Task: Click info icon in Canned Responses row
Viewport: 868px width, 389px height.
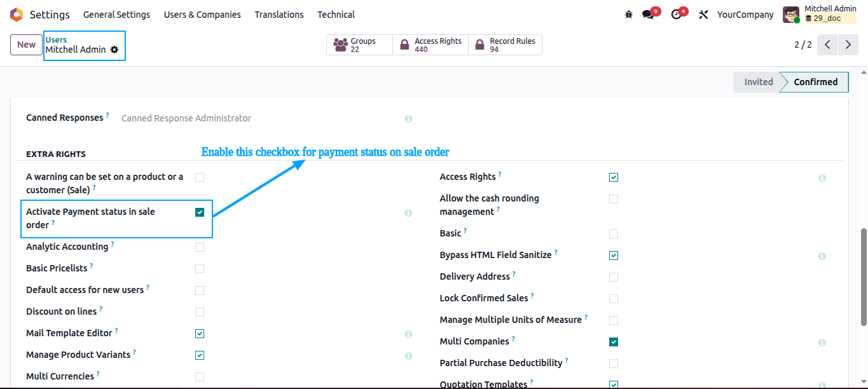Action: (408, 119)
